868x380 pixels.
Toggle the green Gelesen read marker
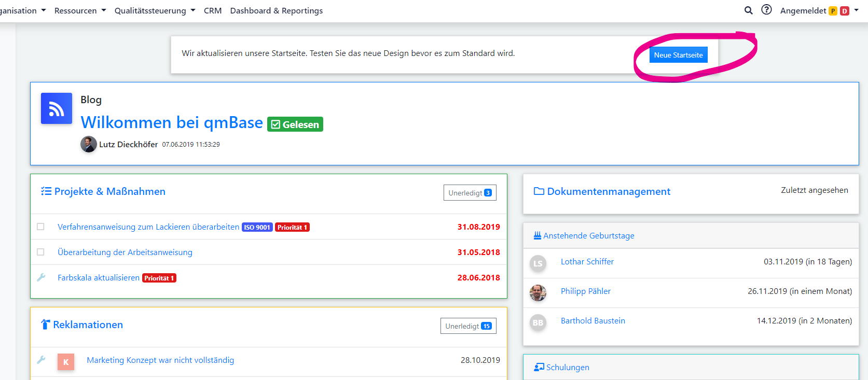(x=295, y=124)
